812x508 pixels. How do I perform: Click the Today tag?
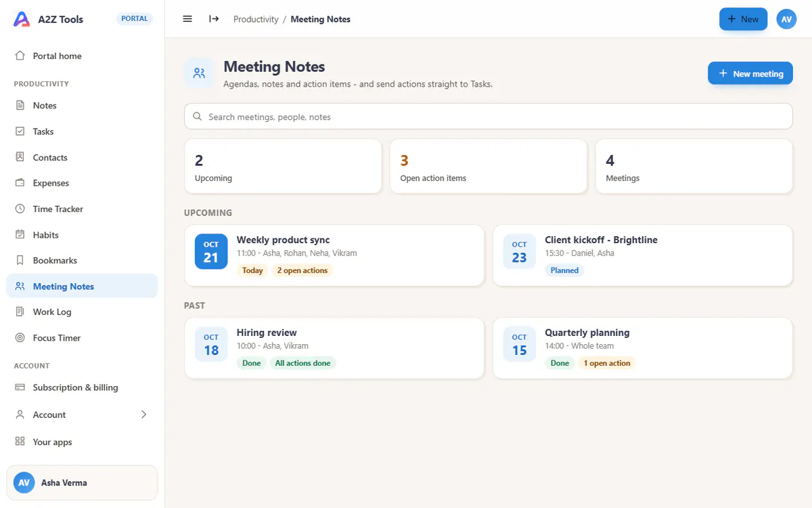coord(252,270)
